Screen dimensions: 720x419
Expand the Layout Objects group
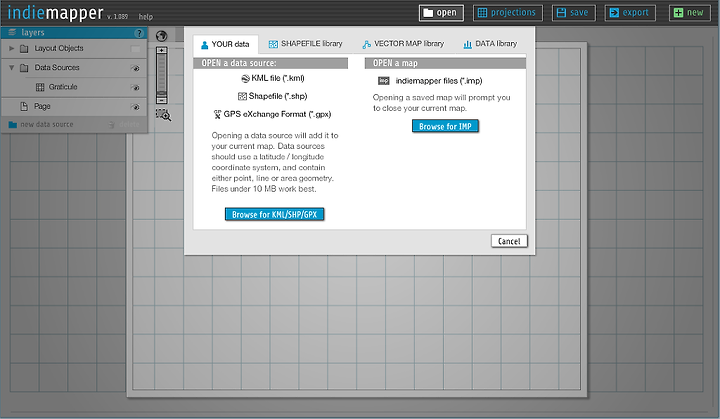click(11, 48)
